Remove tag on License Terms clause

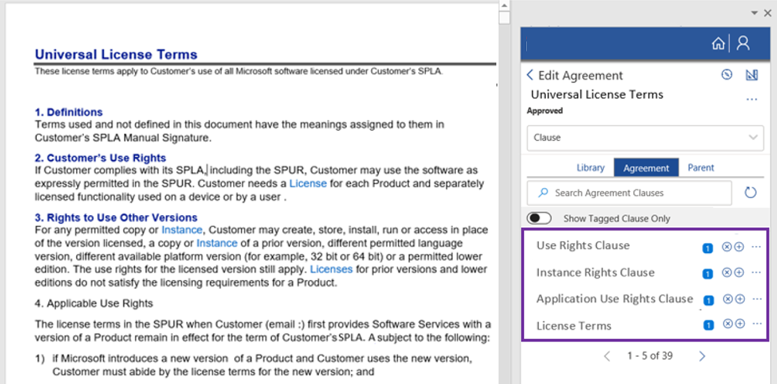coord(727,324)
